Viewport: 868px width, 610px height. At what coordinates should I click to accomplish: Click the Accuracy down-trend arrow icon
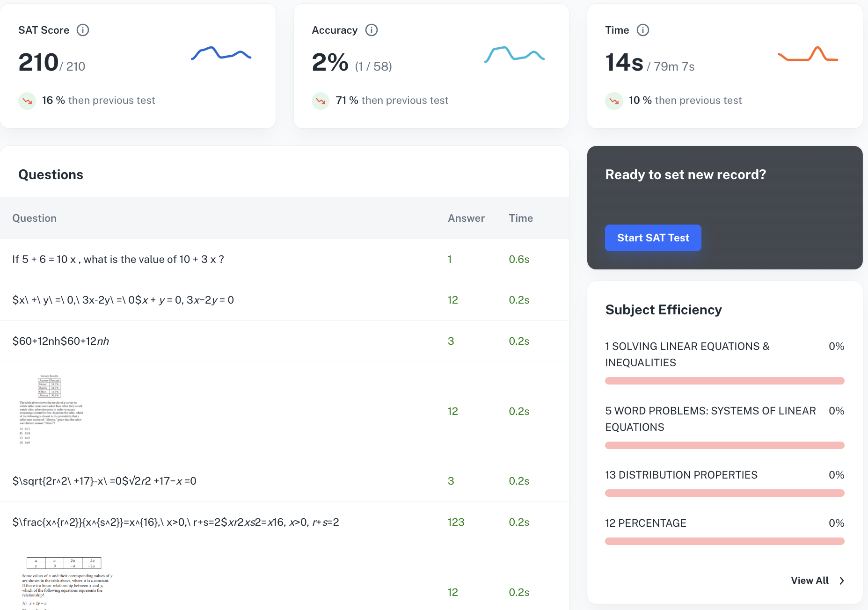(321, 101)
